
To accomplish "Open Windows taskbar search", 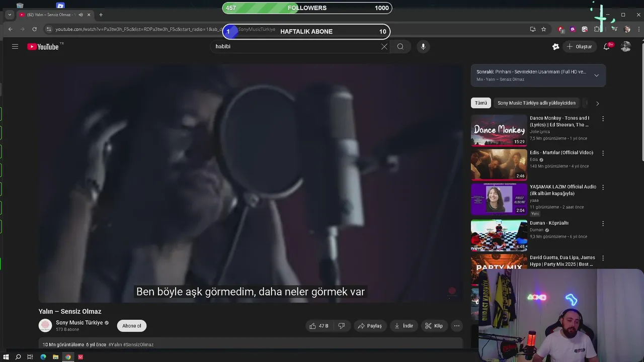I will (18, 357).
